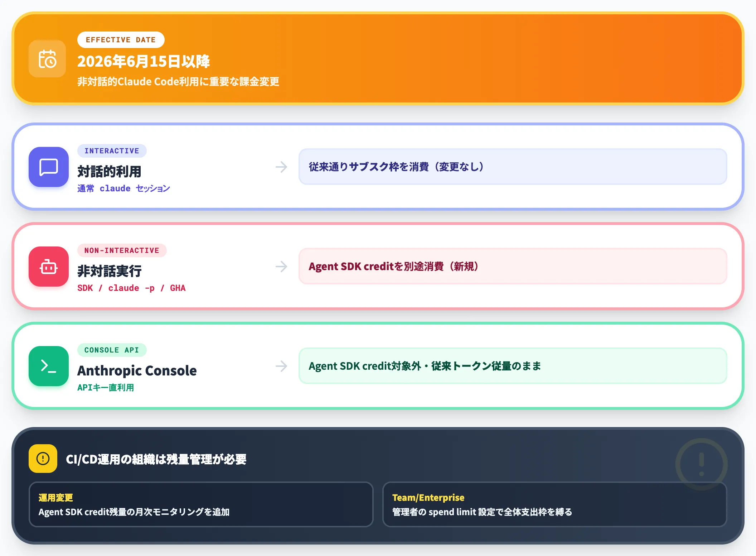Click the 従来通りサブスク枠を消費 result box
Screen dimensions: 756x556
(513, 167)
